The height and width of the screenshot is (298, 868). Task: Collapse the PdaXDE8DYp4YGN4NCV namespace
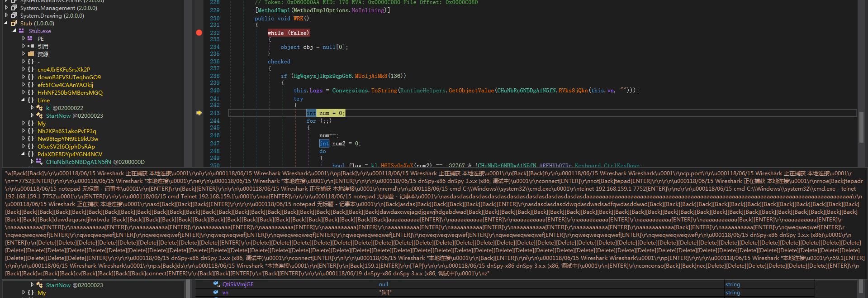click(23, 154)
